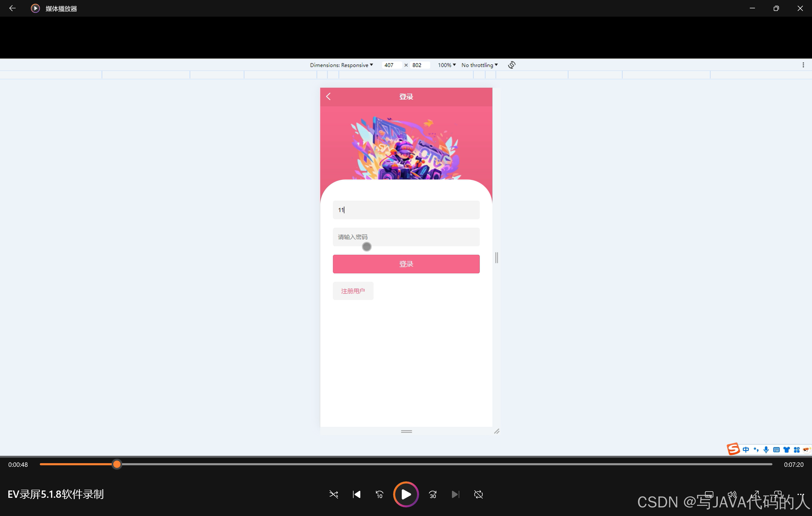The image size is (812, 516).
Task: Toggle Sogou punctuation mode icon
Action: click(756, 449)
